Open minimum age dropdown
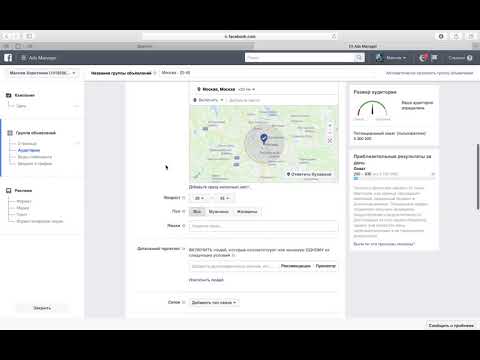This screenshot has height=360, width=480. (199, 198)
